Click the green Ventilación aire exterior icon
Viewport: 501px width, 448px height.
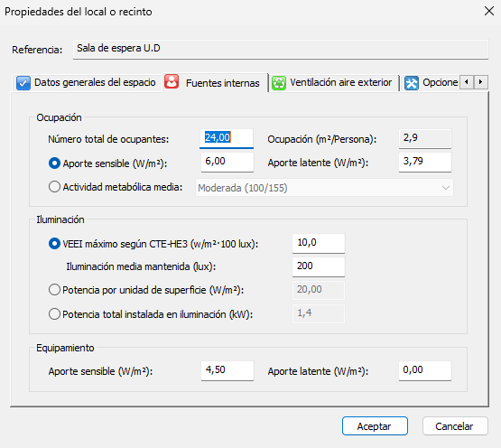(279, 83)
